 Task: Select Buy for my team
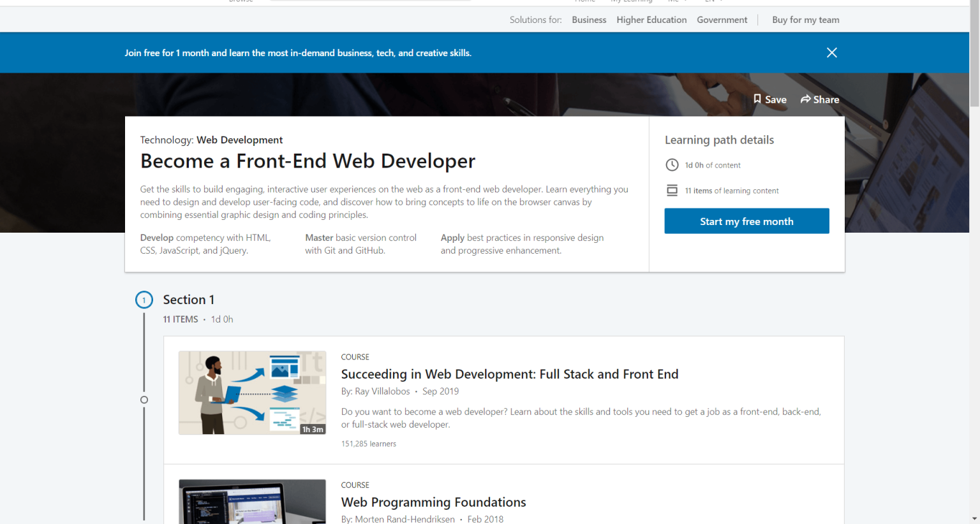(x=805, y=20)
